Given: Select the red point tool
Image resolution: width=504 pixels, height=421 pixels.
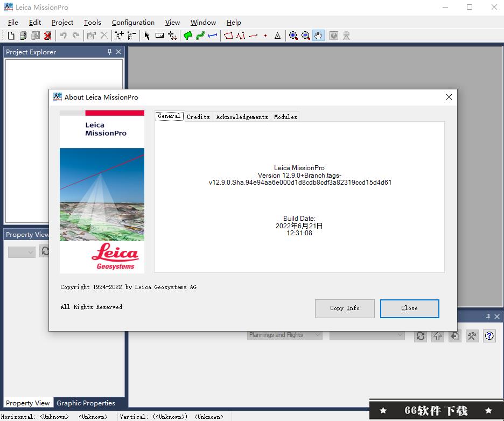Looking at the screenshot, I should click(265, 36).
